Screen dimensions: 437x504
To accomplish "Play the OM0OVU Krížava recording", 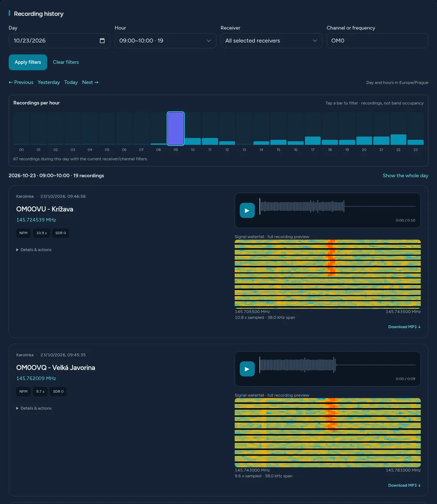I will tap(247, 211).
